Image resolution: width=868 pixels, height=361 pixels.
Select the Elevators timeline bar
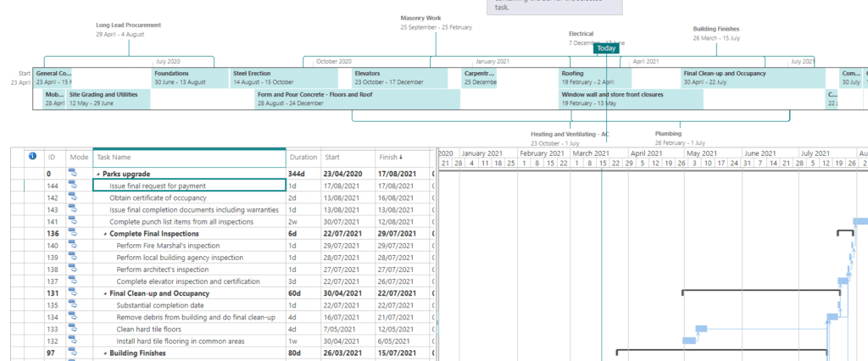point(400,77)
